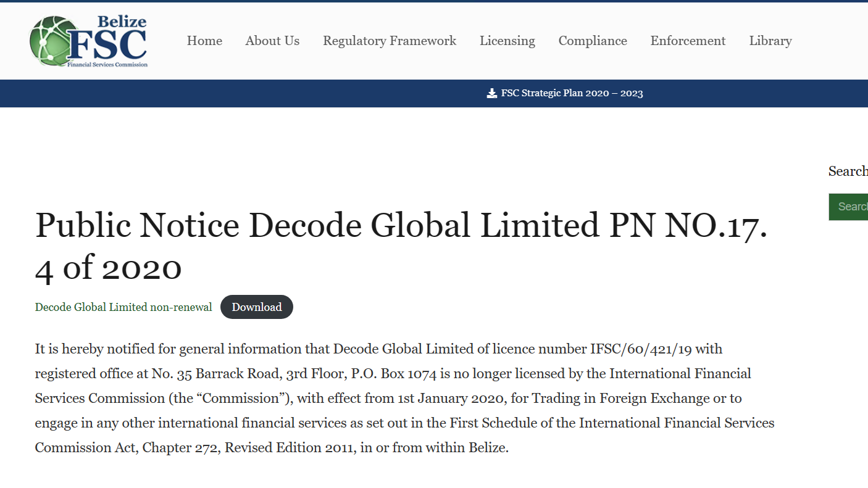Click the green Search field
The image size is (868, 488).
[848, 207]
